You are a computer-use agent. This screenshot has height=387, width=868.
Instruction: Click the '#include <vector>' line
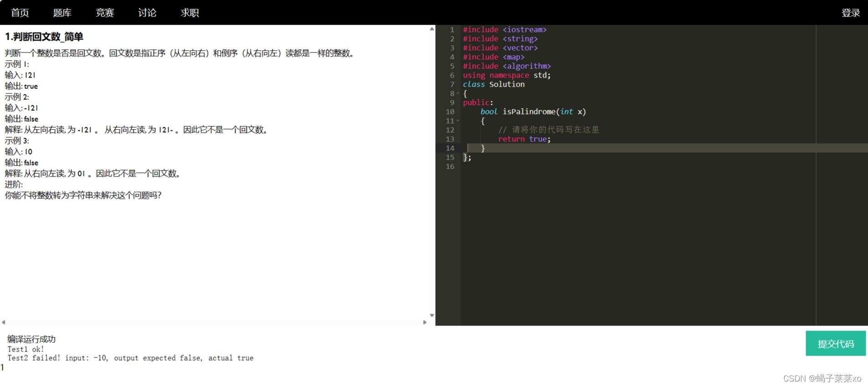tap(500, 48)
